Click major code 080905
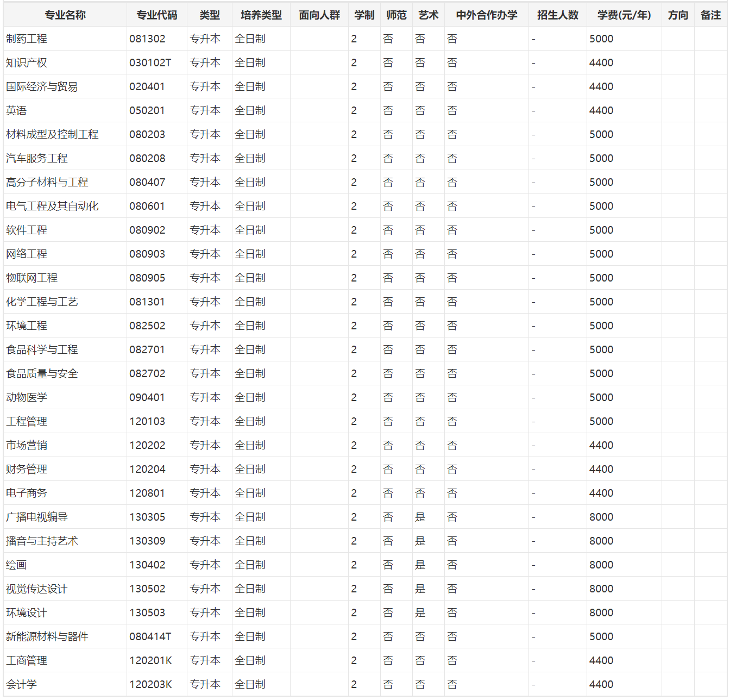Viewport: 730px width, 700px height. click(147, 278)
